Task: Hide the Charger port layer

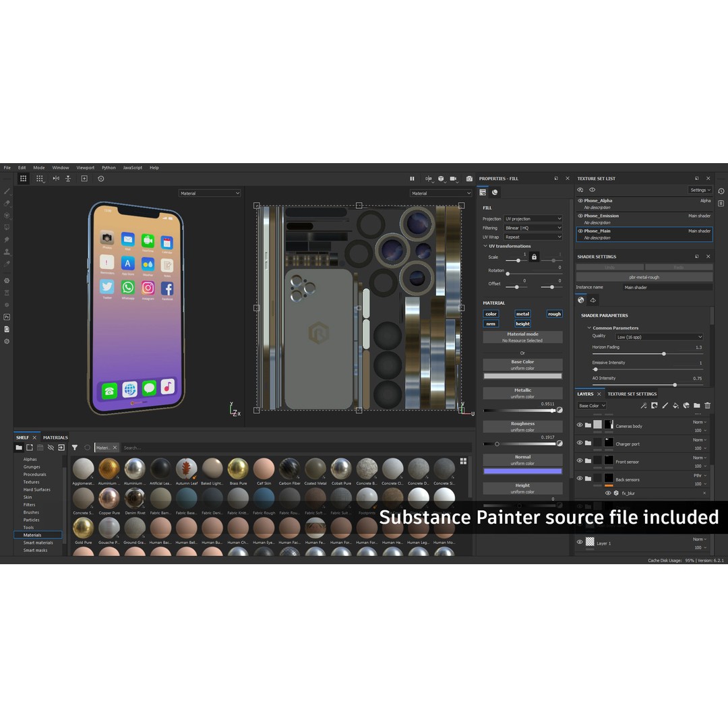Action: click(x=580, y=443)
